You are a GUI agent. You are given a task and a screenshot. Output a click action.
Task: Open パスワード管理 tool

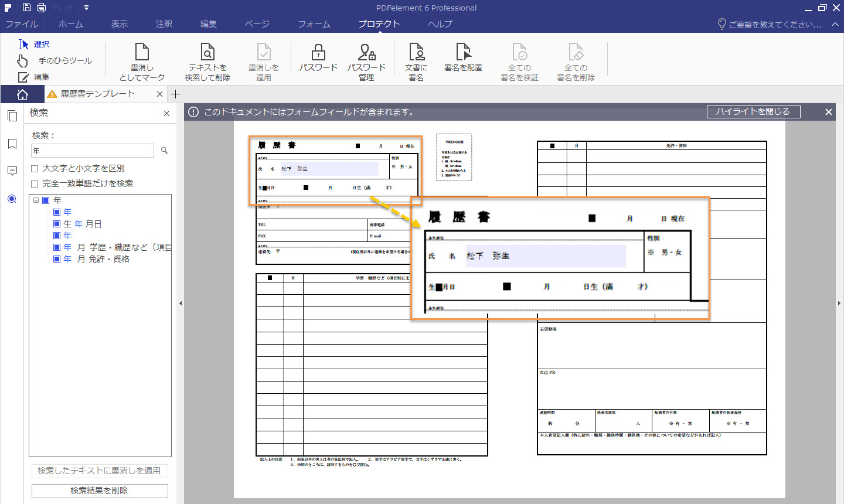[x=366, y=62]
